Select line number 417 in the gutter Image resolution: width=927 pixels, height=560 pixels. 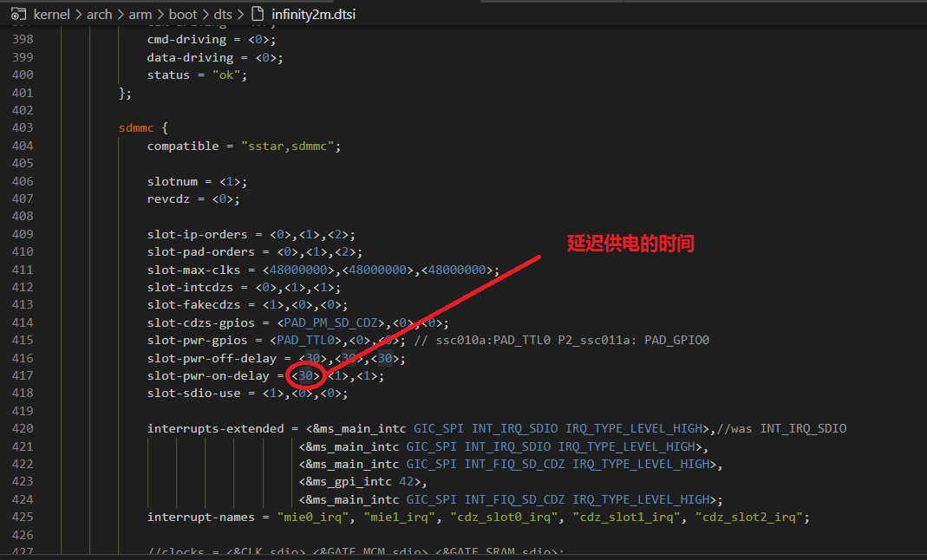coord(22,375)
